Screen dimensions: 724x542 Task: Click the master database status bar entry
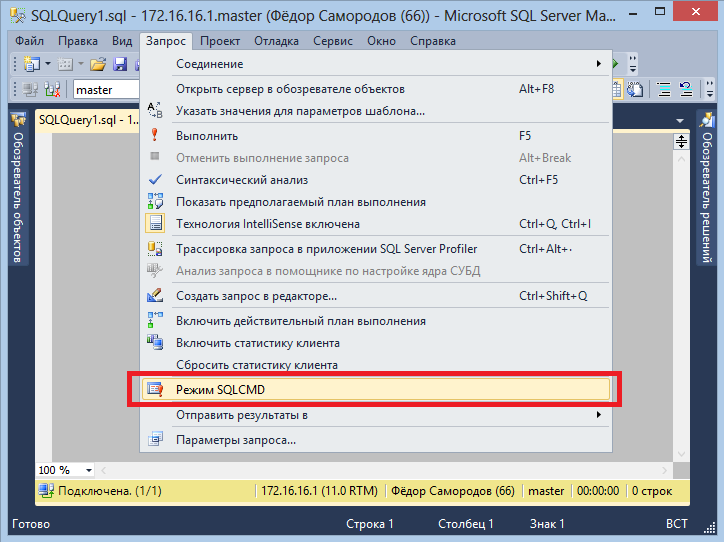click(x=546, y=491)
